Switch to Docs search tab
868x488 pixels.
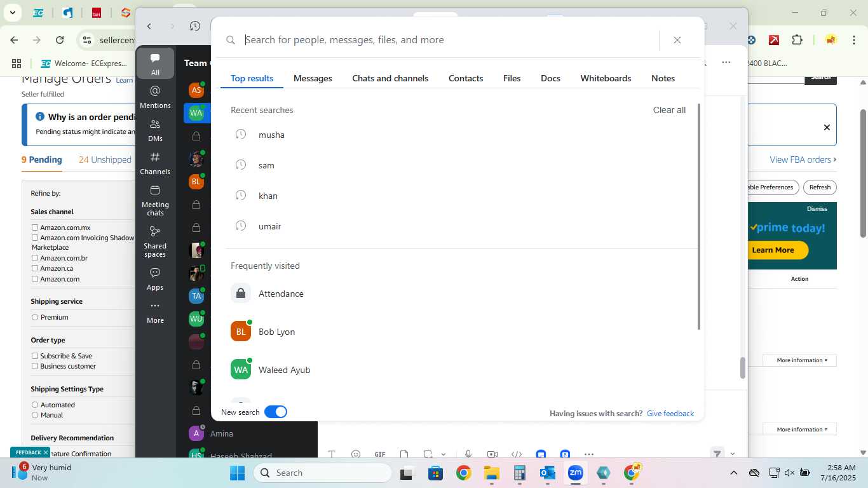point(550,78)
